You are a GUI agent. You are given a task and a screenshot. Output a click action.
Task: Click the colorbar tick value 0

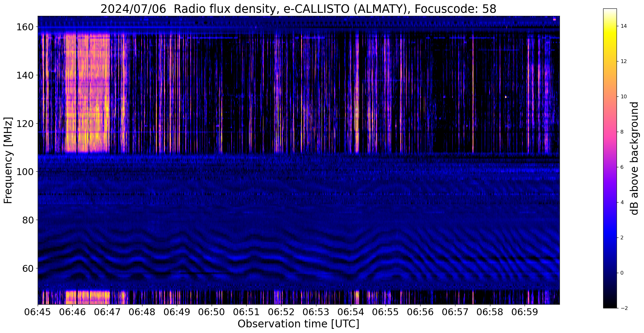[x=622, y=273]
